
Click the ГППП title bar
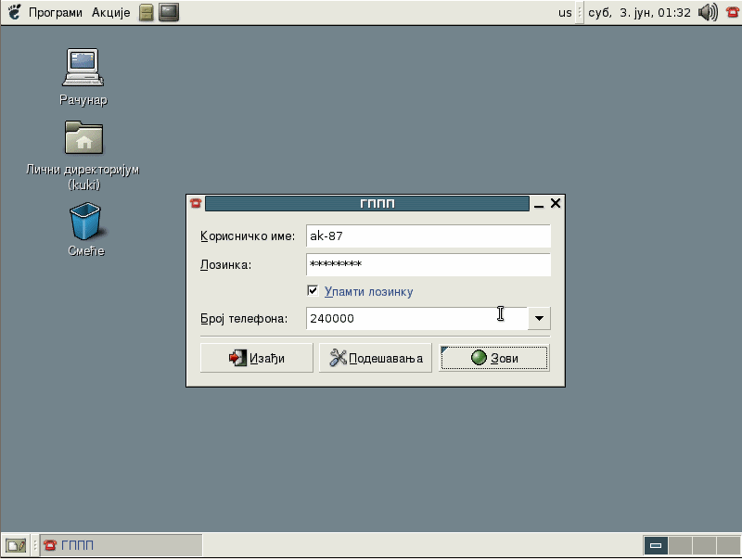click(x=367, y=203)
